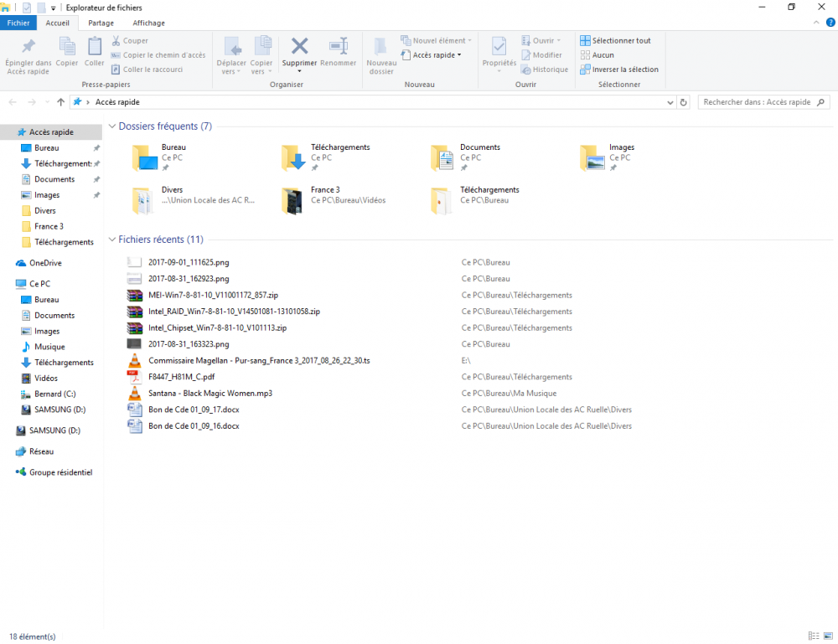Open the pinned Téléchargements Ce PC folder tile
This screenshot has width=838, height=644.
pos(325,157)
